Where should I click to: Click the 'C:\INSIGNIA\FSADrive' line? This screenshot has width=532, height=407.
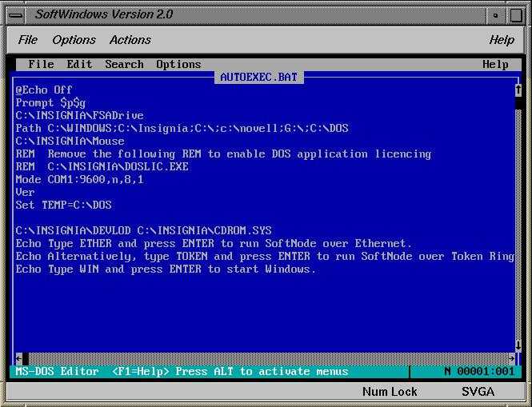pos(79,116)
